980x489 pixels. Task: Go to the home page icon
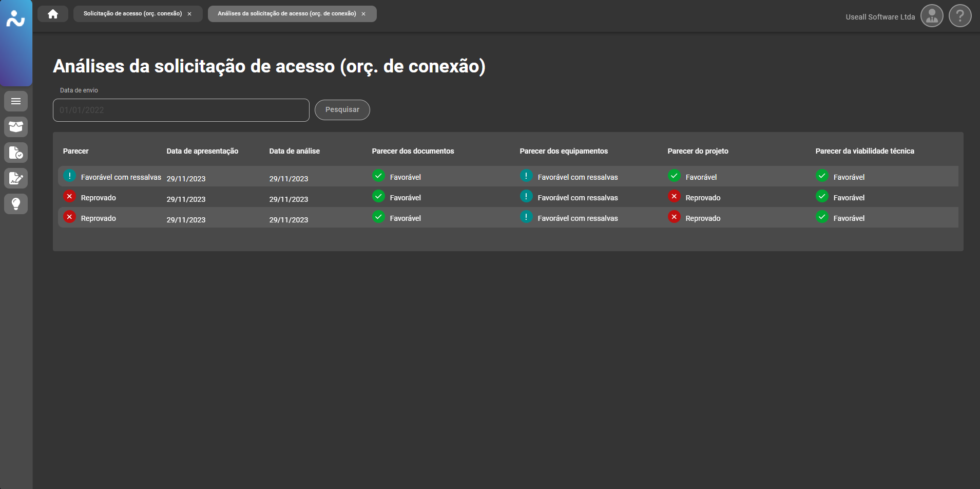click(x=53, y=14)
